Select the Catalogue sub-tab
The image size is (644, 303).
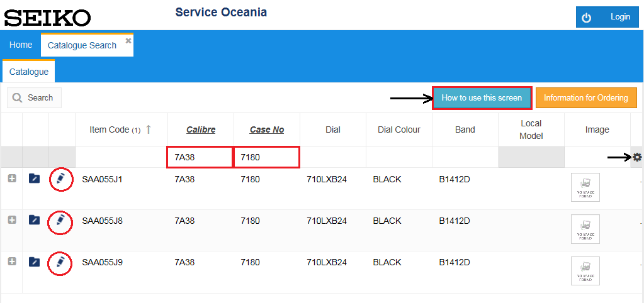click(x=29, y=72)
